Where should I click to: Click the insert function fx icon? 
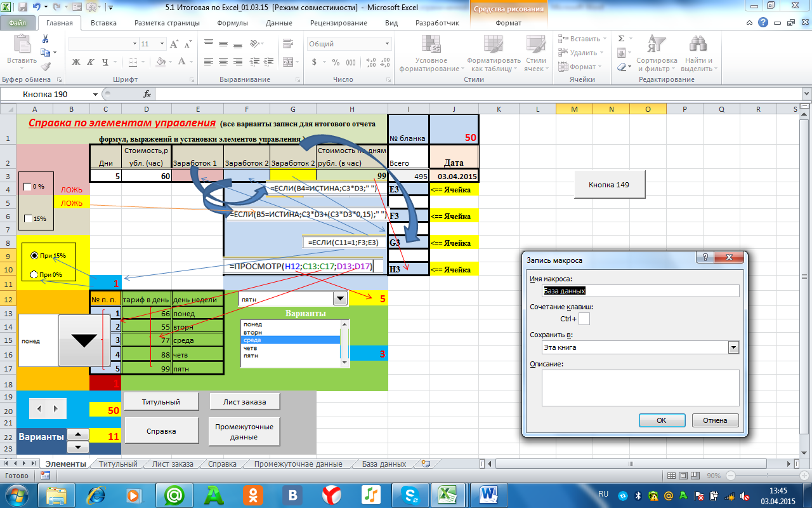point(147,94)
